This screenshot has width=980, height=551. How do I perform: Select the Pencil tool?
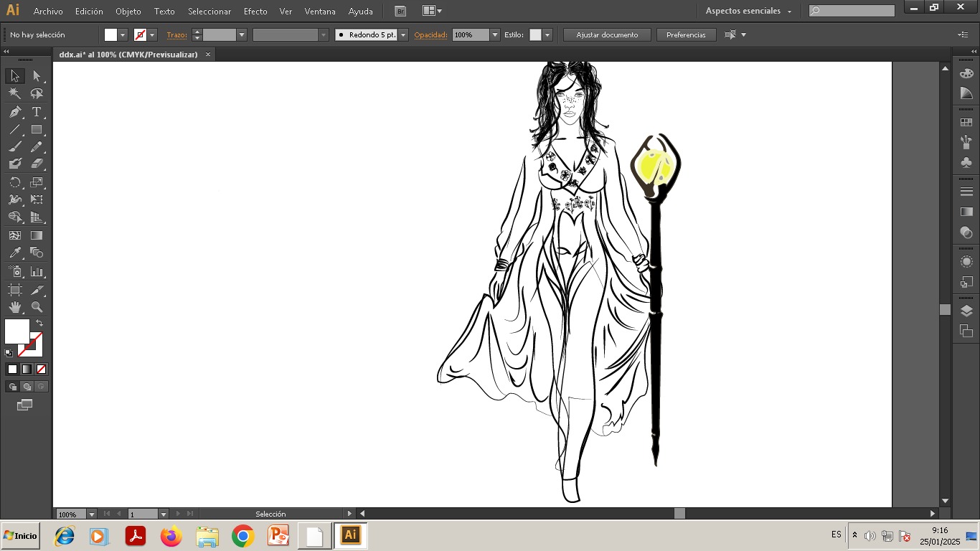[37, 147]
